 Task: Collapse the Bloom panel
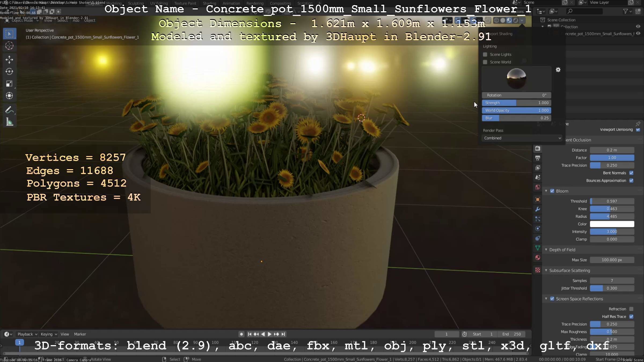tap(546, 191)
